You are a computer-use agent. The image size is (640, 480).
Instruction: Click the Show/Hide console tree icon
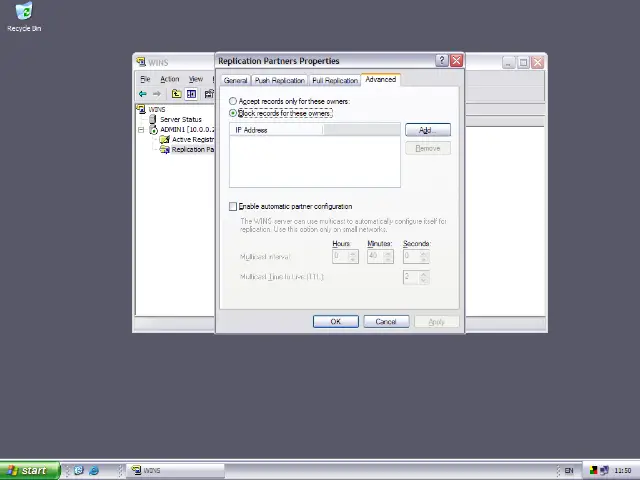tap(191, 94)
